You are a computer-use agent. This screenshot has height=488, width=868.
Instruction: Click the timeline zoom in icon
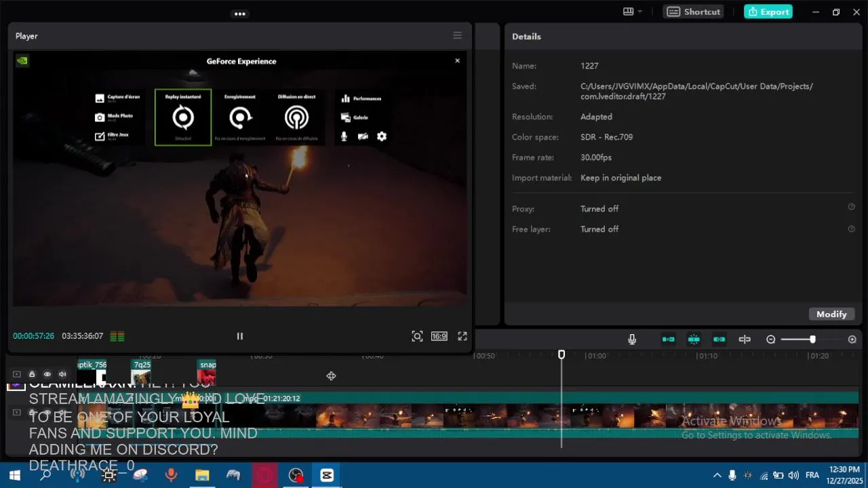(852, 340)
